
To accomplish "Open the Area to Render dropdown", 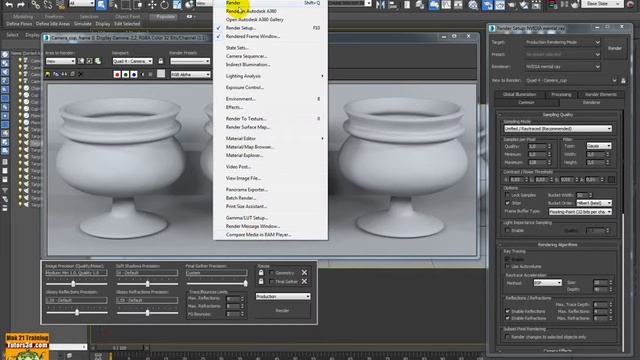I will 60,61.
